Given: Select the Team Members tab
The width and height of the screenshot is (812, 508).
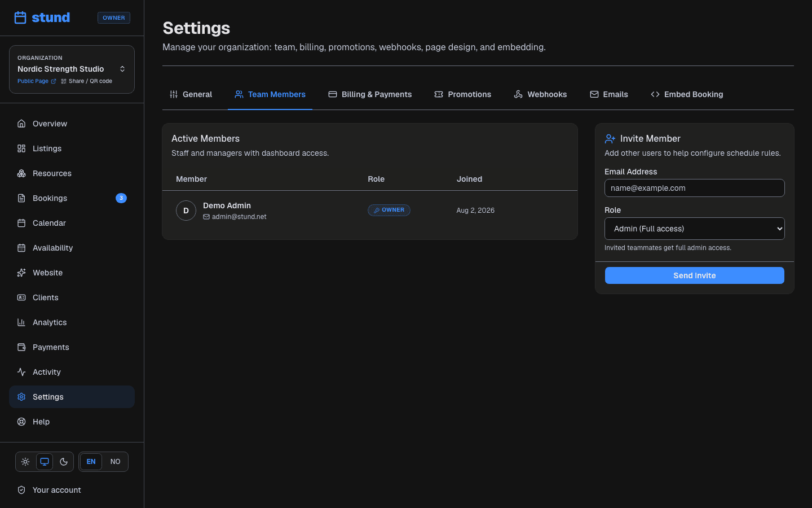Looking at the screenshot, I should (x=270, y=94).
